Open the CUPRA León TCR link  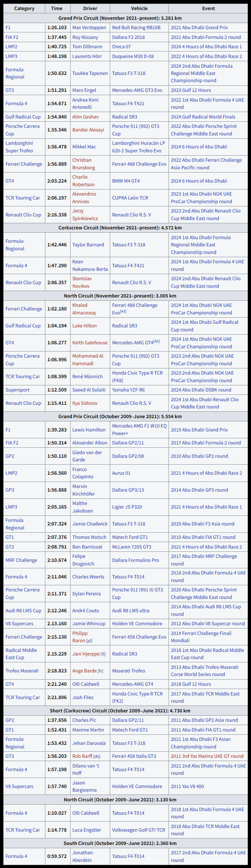tap(130, 198)
